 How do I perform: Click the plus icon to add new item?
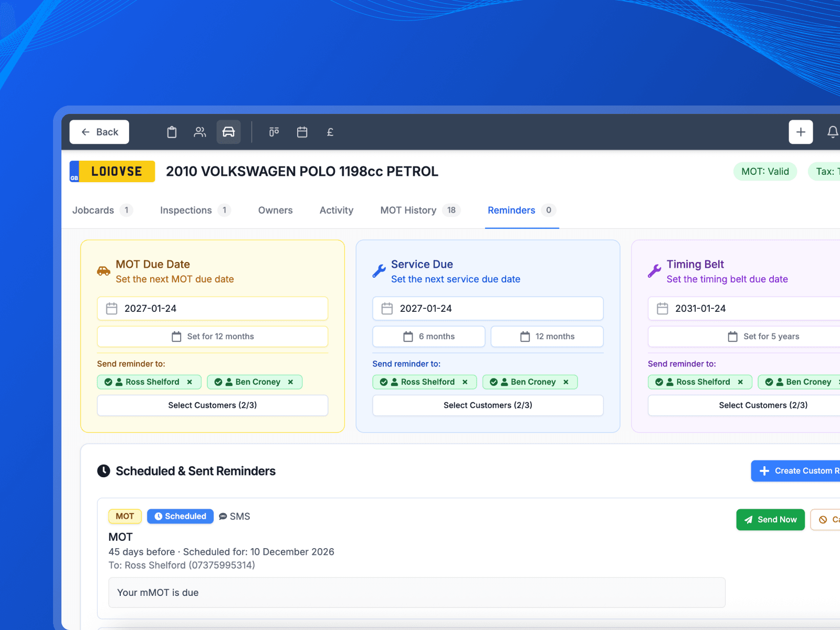pos(800,132)
